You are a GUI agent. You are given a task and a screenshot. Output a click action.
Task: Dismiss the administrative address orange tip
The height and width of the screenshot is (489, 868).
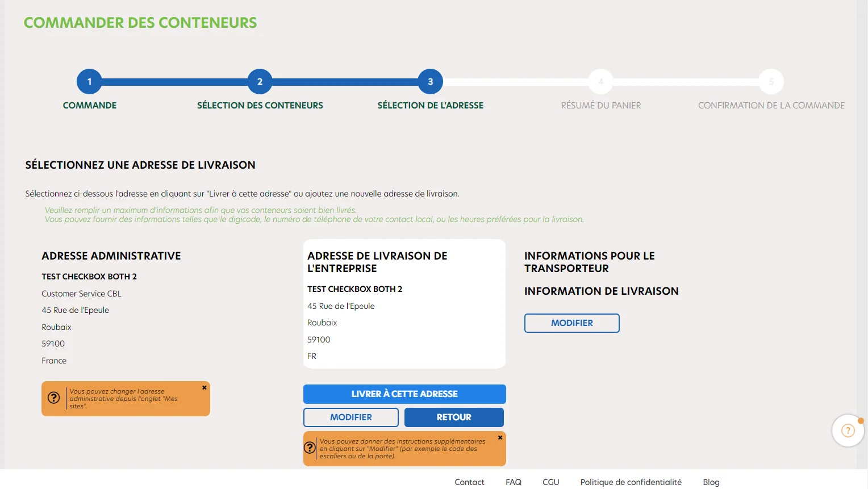tap(205, 388)
